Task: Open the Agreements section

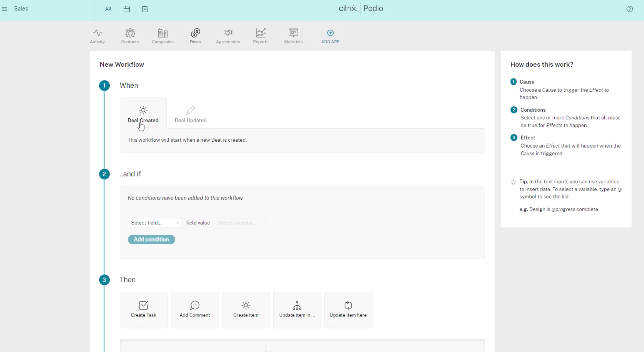Action: coord(228,36)
